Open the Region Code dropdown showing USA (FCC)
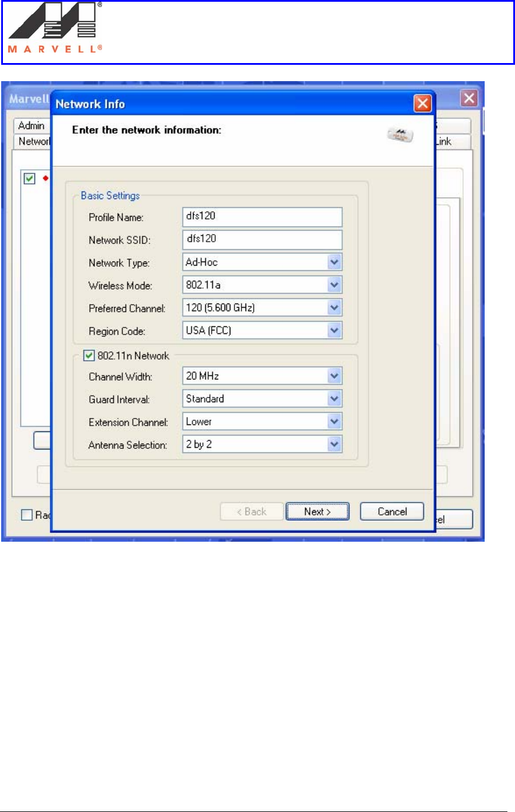Image resolution: width=515 pixels, height=812 pixels. click(x=262, y=330)
